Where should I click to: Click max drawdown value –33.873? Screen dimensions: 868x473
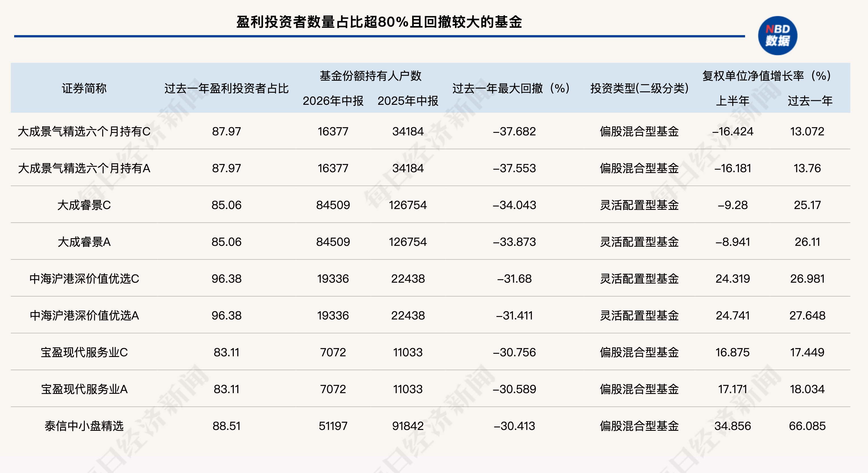514,242
